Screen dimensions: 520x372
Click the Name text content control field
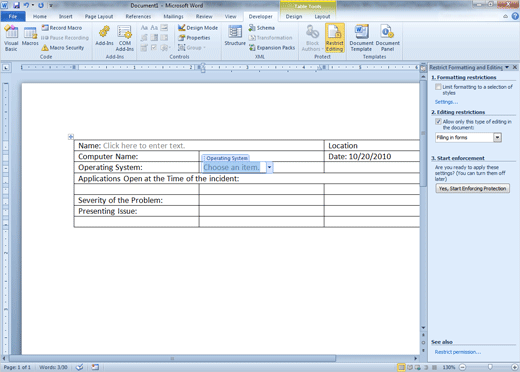click(x=144, y=146)
